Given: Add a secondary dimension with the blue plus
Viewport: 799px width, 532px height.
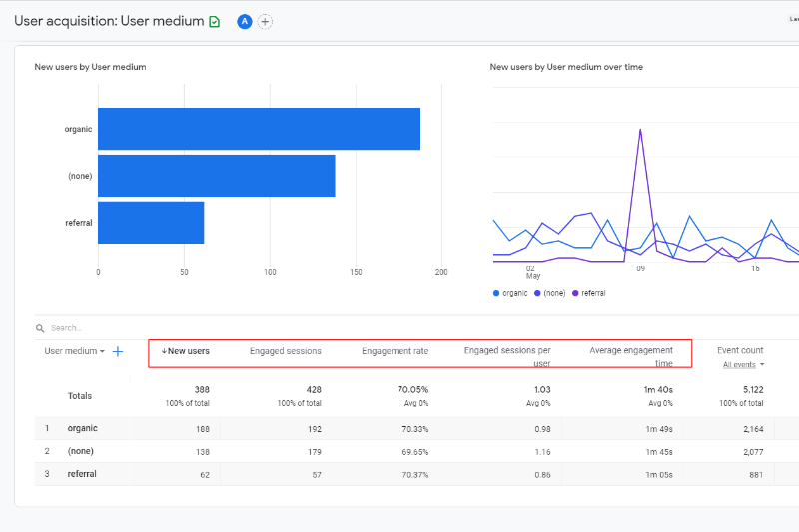Looking at the screenshot, I should pyautogui.click(x=118, y=351).
